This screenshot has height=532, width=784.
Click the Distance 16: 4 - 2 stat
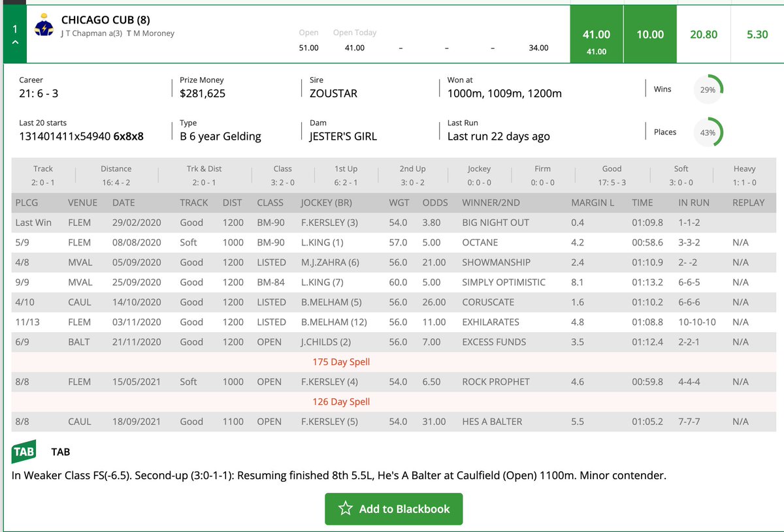tap(116, 176)
